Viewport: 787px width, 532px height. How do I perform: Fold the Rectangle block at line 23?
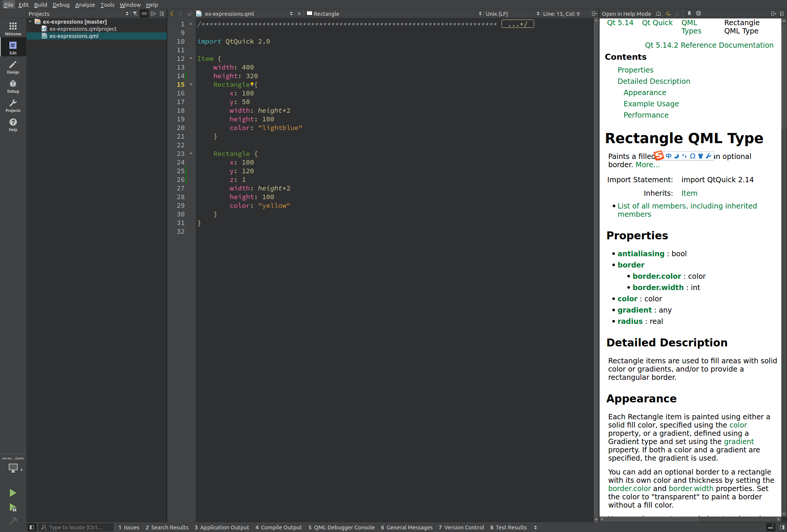point(191,154)
